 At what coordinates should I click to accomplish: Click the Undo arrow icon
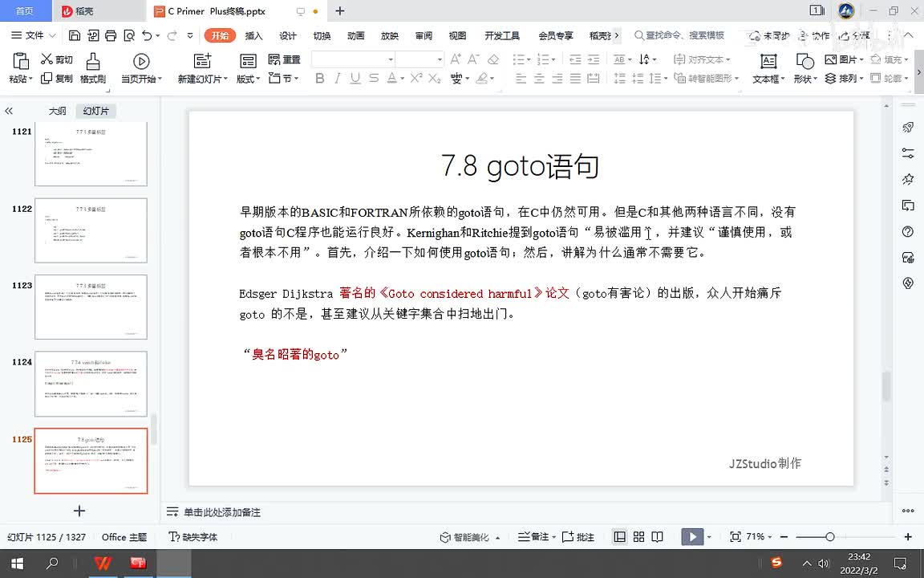click(147, 35)
